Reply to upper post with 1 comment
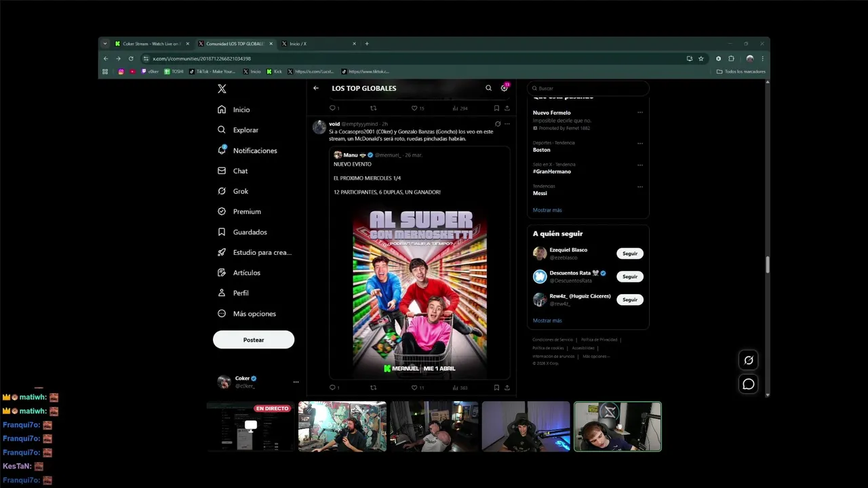Viewport: 868px width, 488px height. click(x=334, y=108)
